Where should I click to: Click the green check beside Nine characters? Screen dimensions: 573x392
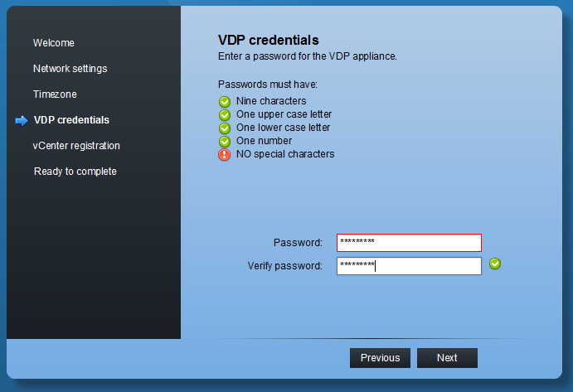(x=224, y=101)
